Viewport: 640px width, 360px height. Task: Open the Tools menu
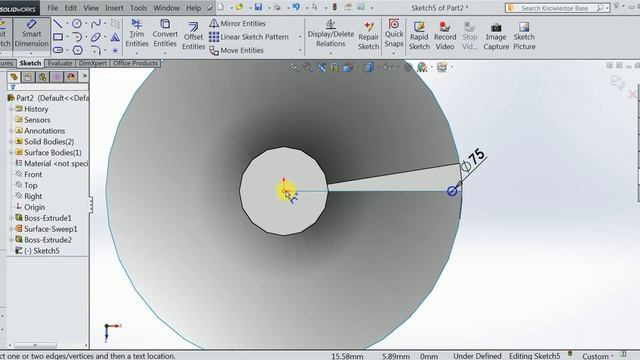tap(138, 8)
